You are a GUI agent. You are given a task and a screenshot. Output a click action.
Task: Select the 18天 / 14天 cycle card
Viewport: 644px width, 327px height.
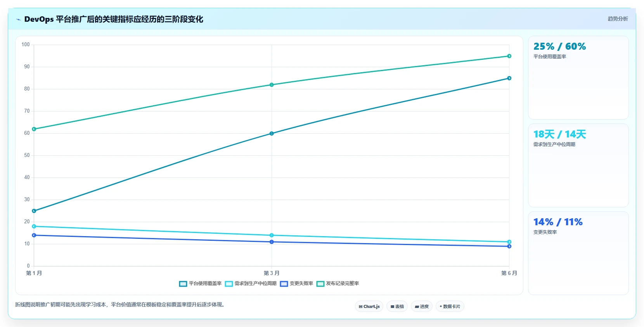pos(578,165)
